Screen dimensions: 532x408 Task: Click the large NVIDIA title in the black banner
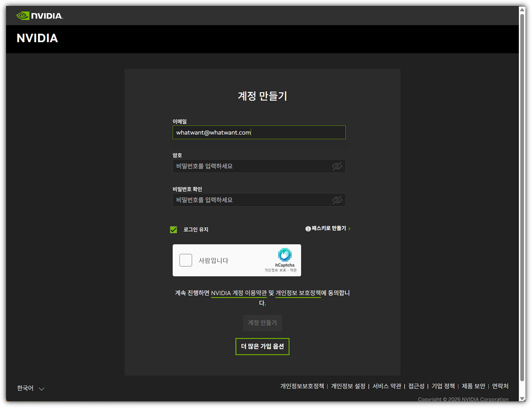(38, 39)
